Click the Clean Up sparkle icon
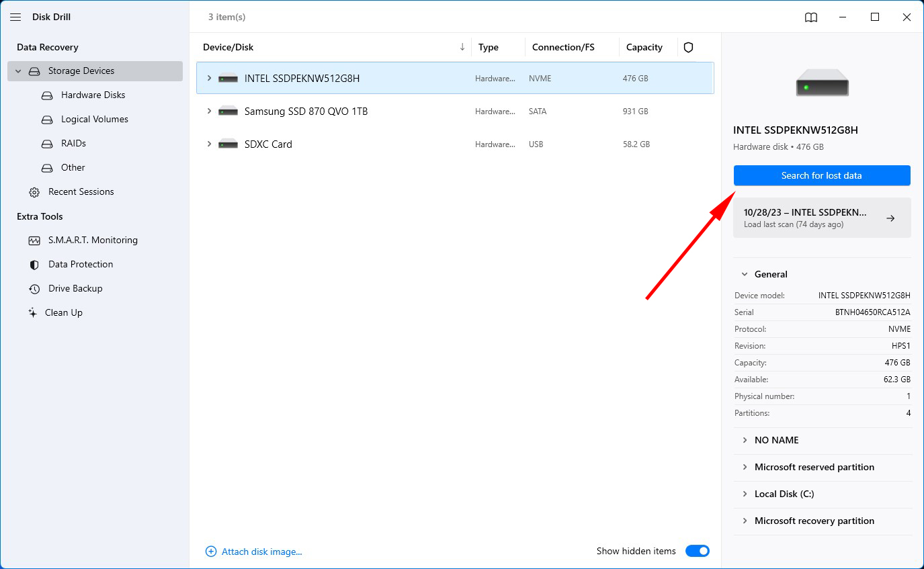The height and width of the screenshot is (569, 924). (x=32, y=312)
